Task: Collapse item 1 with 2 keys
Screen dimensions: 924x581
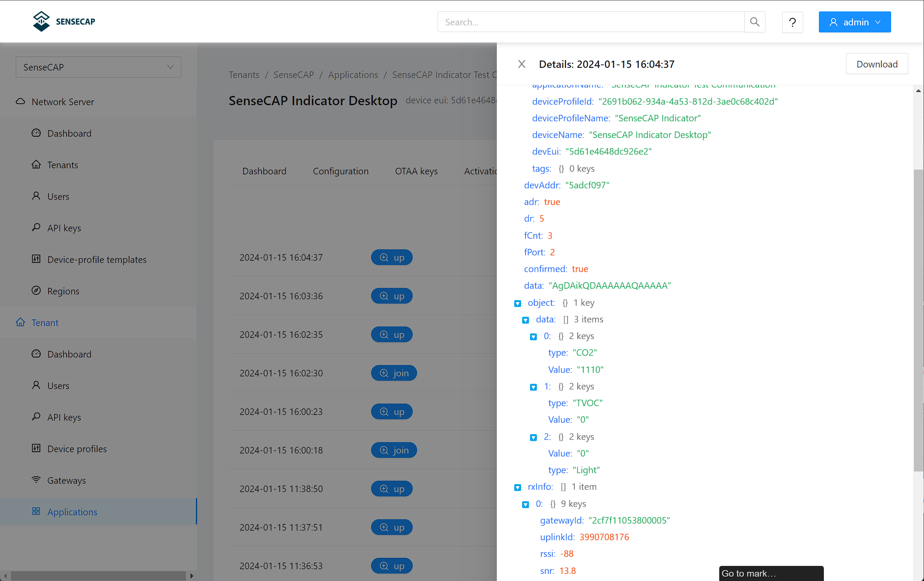Action: (533, 387)
